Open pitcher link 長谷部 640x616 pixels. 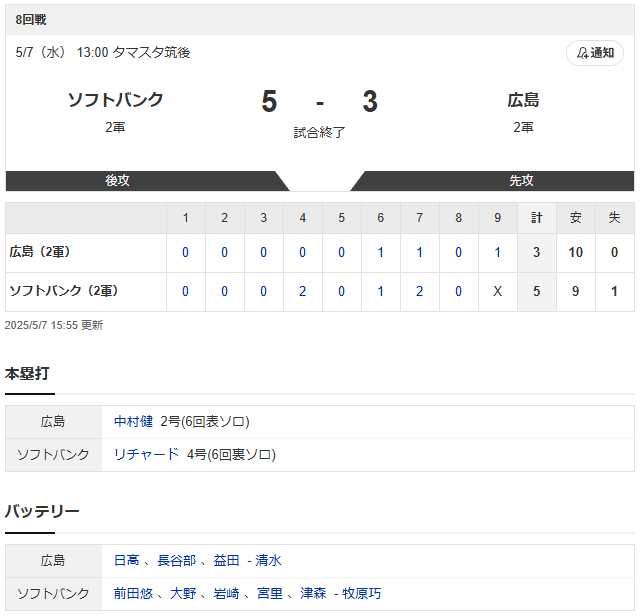[x=177, y=560]
